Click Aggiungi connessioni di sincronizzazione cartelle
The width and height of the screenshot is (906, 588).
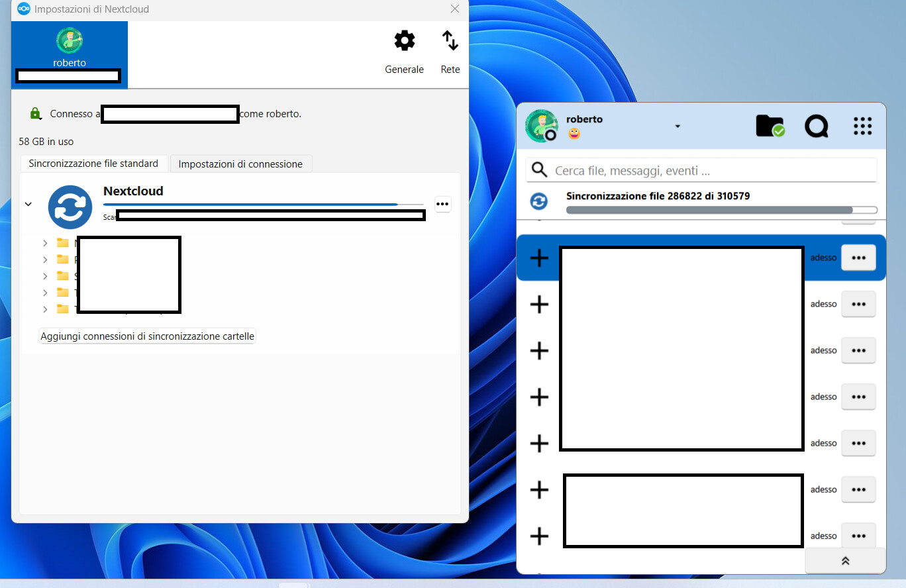tap(147, 336)
